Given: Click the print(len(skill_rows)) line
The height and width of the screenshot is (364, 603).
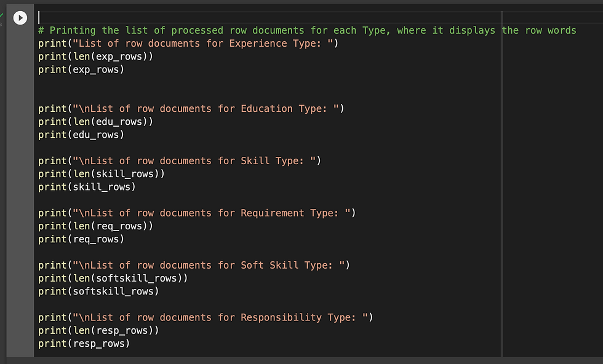Looking at the screenshot, I should (102, 174).
